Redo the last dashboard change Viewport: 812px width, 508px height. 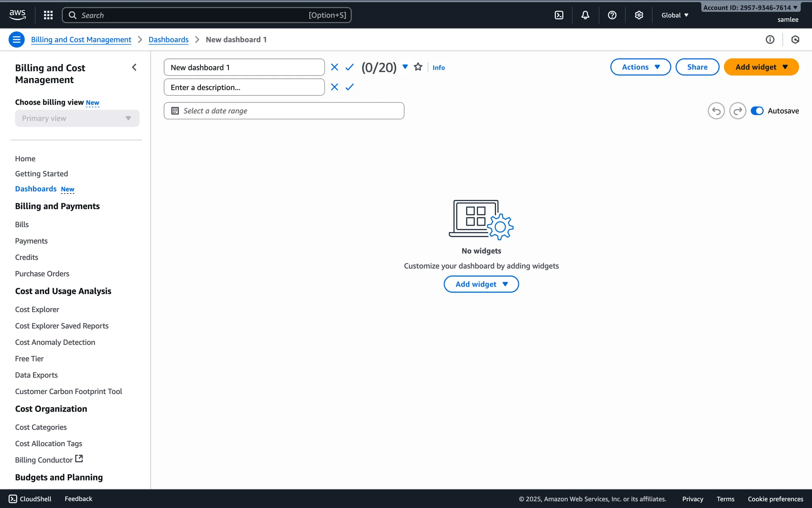click(738, 111)
